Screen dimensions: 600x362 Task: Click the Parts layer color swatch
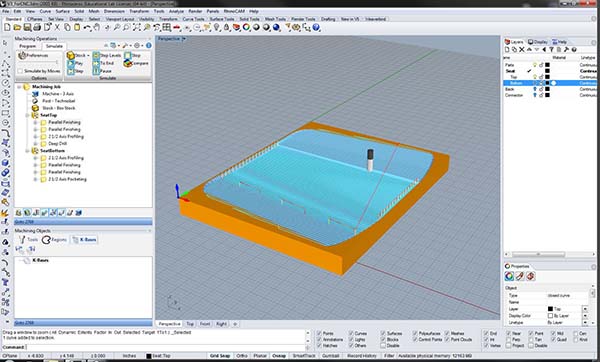(x=548, y=65)
